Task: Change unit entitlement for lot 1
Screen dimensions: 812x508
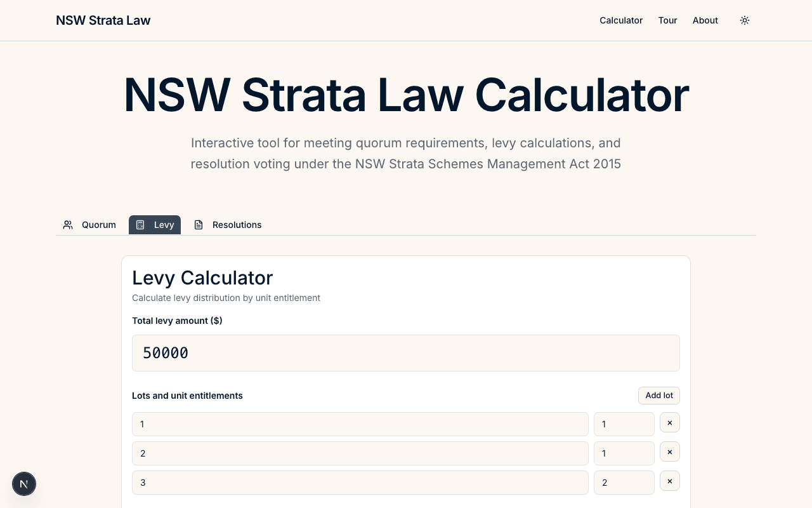Action: (x=624, y=424)
